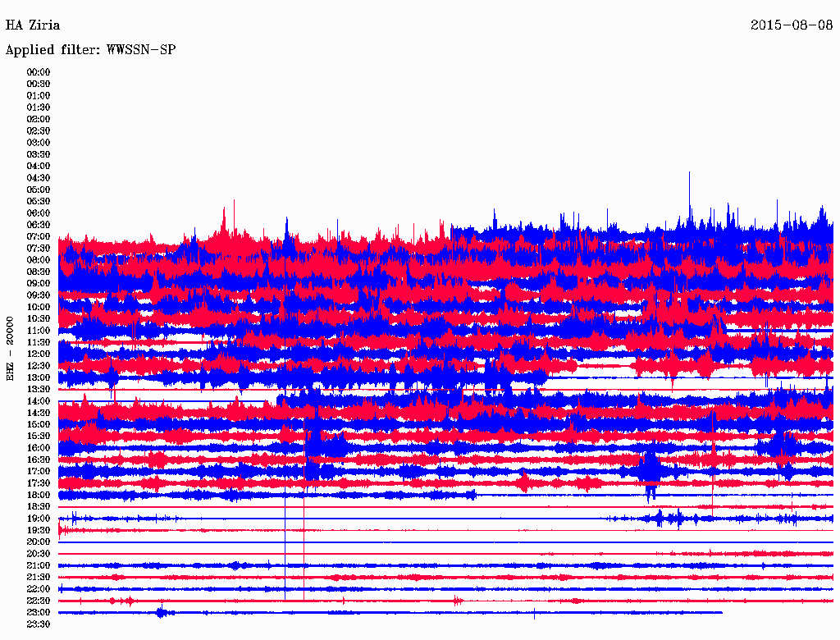The image size is (840, 640).
Task: Click the '16:30' time label
Action: 39,460
